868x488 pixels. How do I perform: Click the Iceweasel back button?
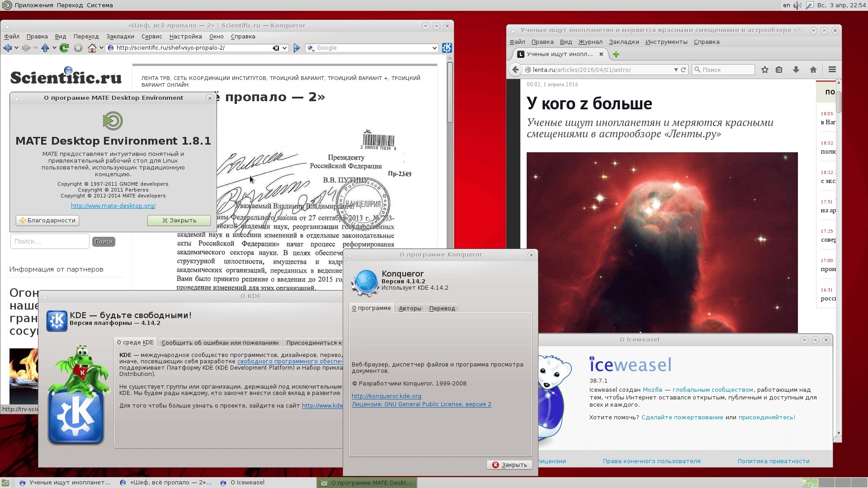tap(515, 70)
